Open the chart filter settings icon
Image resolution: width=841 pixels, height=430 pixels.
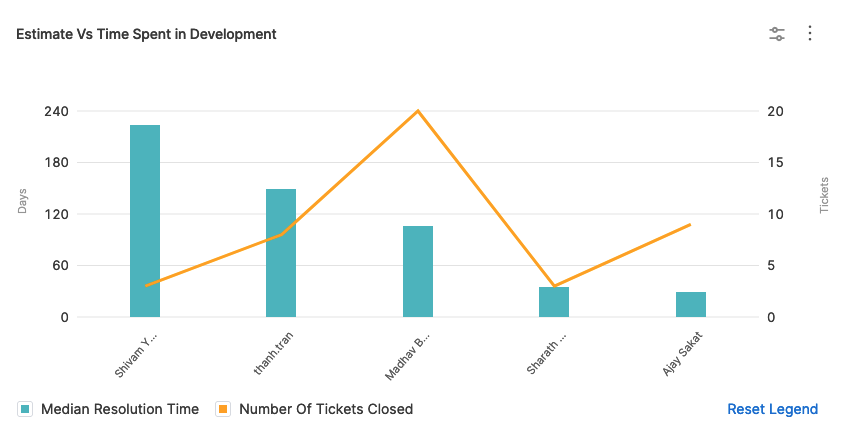click(777, 34)
